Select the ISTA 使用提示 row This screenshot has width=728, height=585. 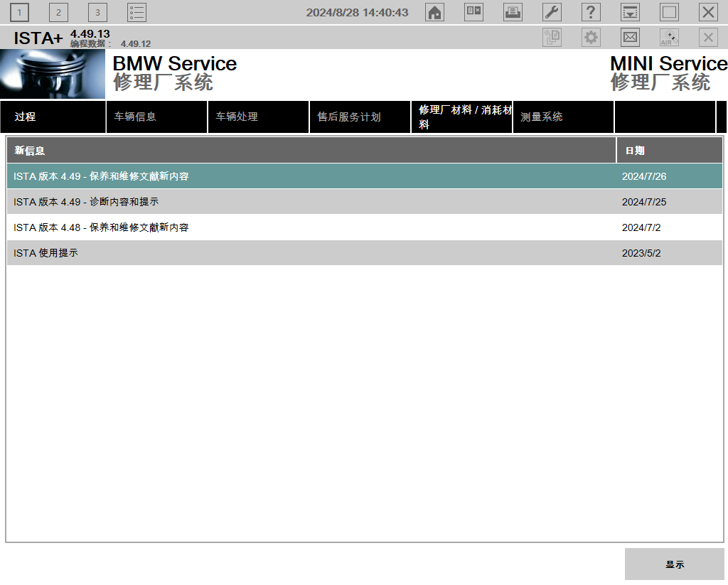point(365,253)
